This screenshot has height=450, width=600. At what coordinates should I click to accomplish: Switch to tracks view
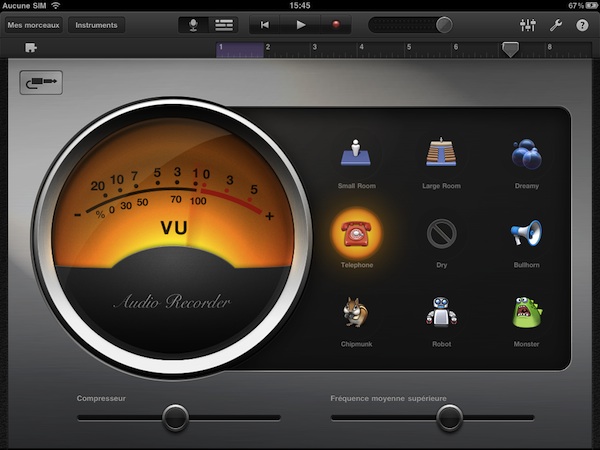[x=223, y=25]
